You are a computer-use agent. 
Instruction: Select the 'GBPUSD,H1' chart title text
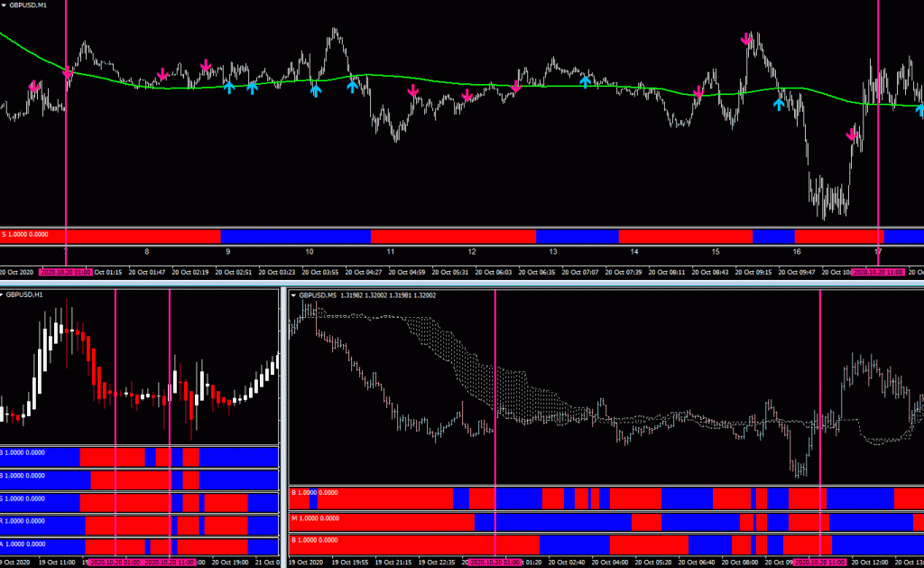[24, 295]
